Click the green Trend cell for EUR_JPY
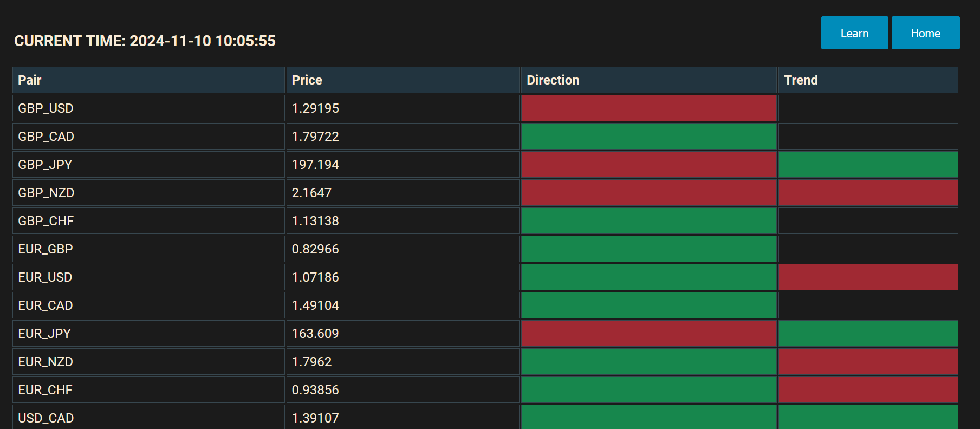The height and width of the screenshot is (429, 980). 868,334
